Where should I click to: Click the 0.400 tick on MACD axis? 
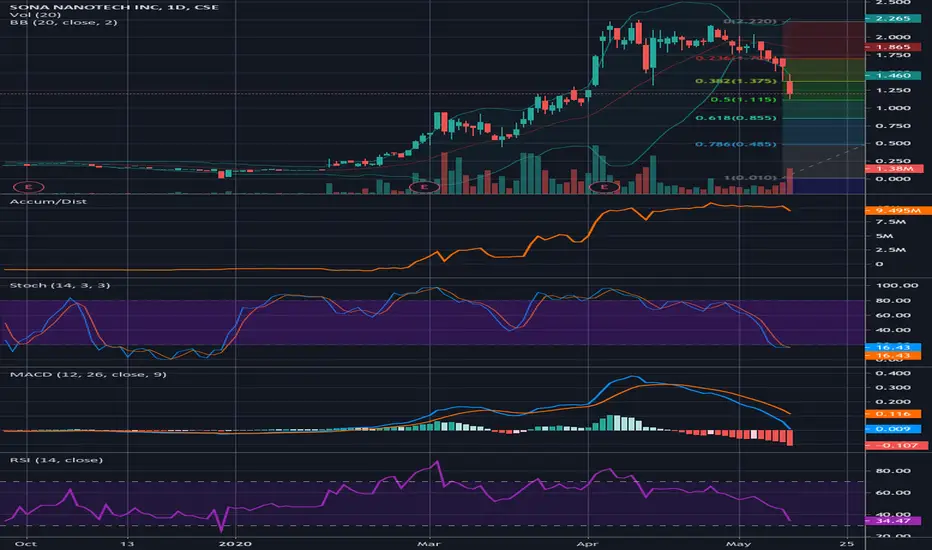tap(893, 373)
